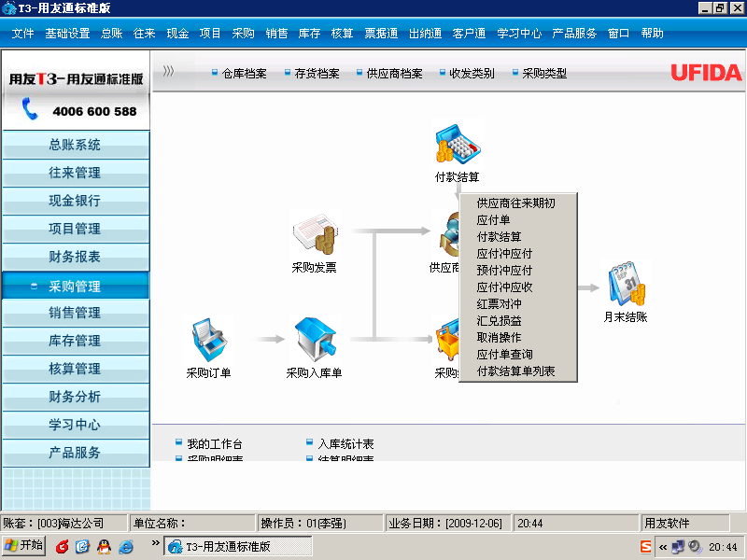Open 收发类别 link in top toolbar
The width and height of the screenshot is (747, 560).
pyautogui.click(x=472, y=74)
